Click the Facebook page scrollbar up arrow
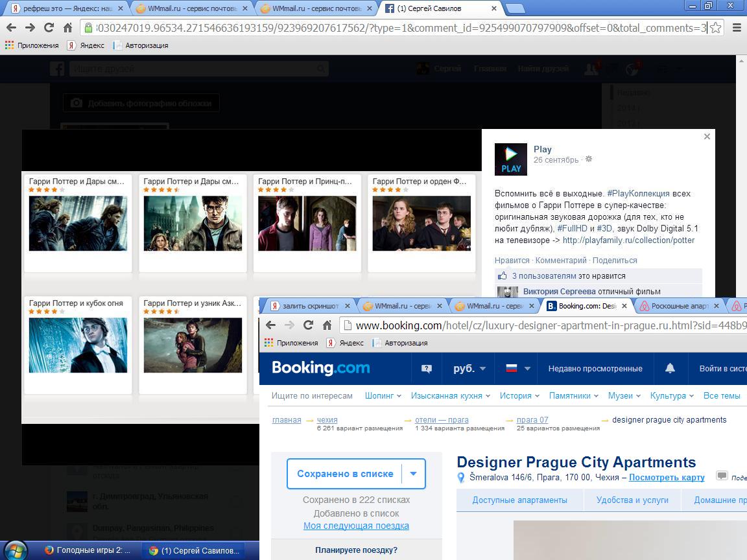The image size is (747, 560). pos(742,61)
